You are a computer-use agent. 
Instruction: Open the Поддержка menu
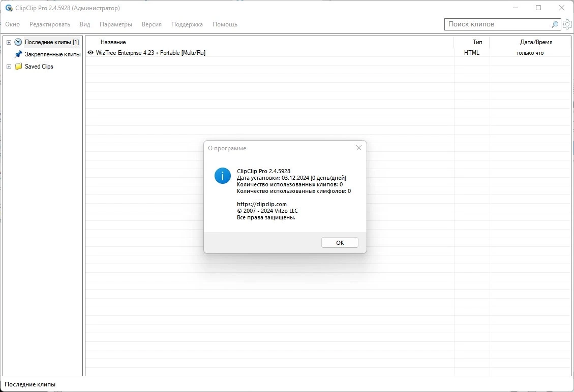[187, 24]
